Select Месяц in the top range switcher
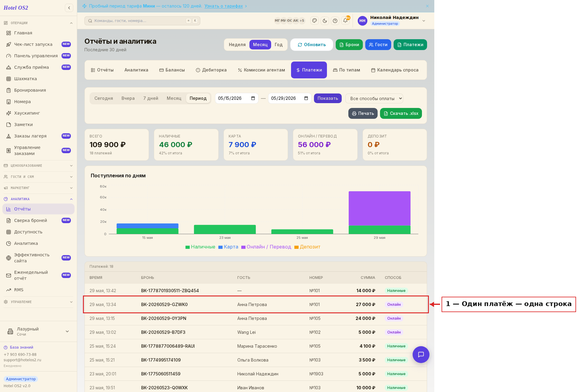Viewport: 583px width, 392px height. point(260,45)
